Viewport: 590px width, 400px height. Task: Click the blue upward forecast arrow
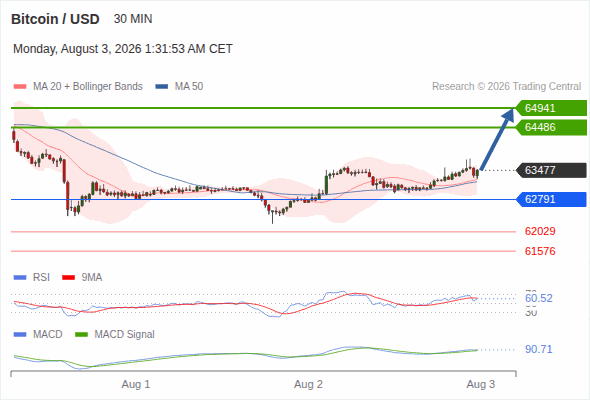click(x=497, y=139)
